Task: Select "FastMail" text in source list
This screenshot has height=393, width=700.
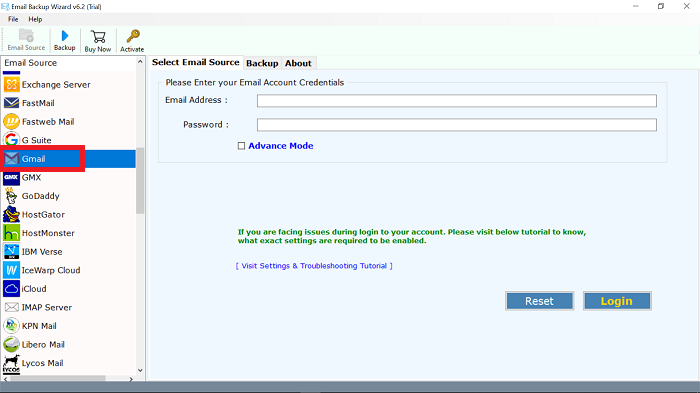Action: pos(38,103)
